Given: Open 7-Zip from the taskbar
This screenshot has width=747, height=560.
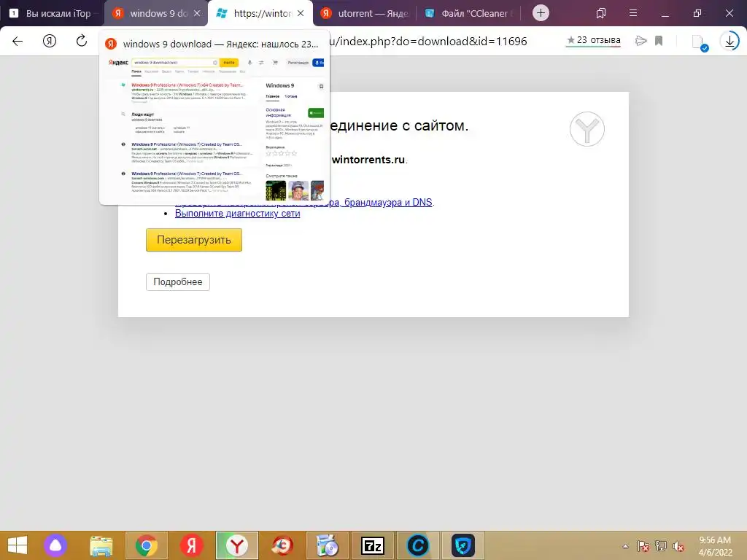Looking at the screenshot, I should [x=373, y=545].
